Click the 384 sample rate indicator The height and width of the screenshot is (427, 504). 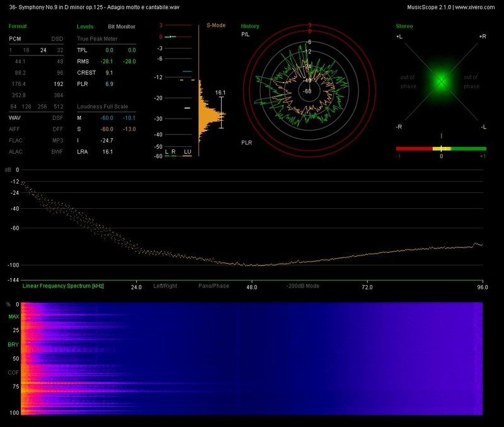[x=59, y=95]
